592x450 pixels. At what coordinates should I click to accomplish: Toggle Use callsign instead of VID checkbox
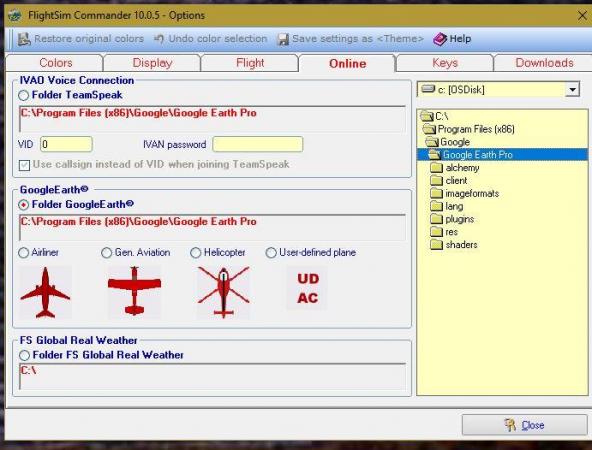pyautogui.click(x=25, y=165)
